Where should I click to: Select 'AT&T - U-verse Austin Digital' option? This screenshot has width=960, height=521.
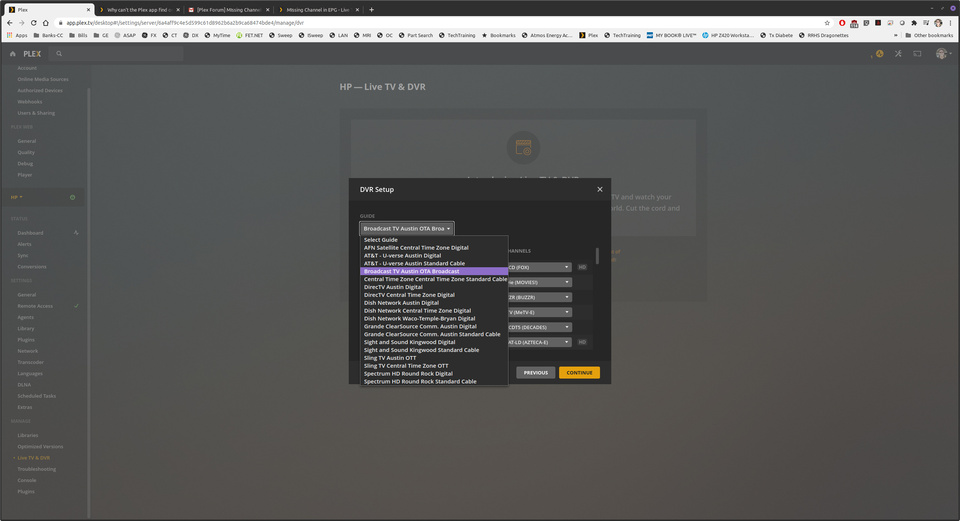[434, 256]
